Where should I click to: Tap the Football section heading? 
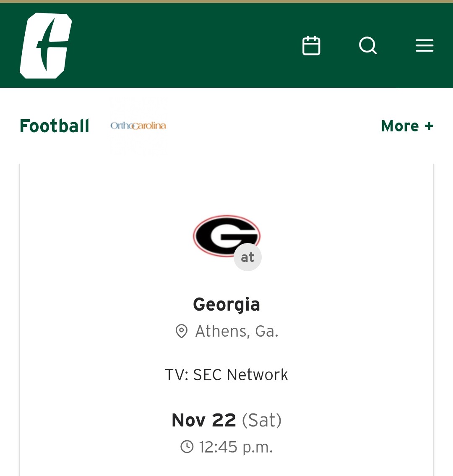pyautogui.click(x=55, y=126)
